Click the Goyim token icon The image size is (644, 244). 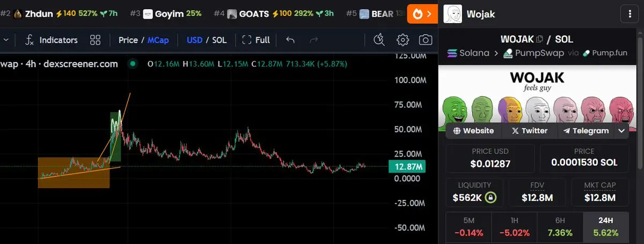click(x=148, y=14)
